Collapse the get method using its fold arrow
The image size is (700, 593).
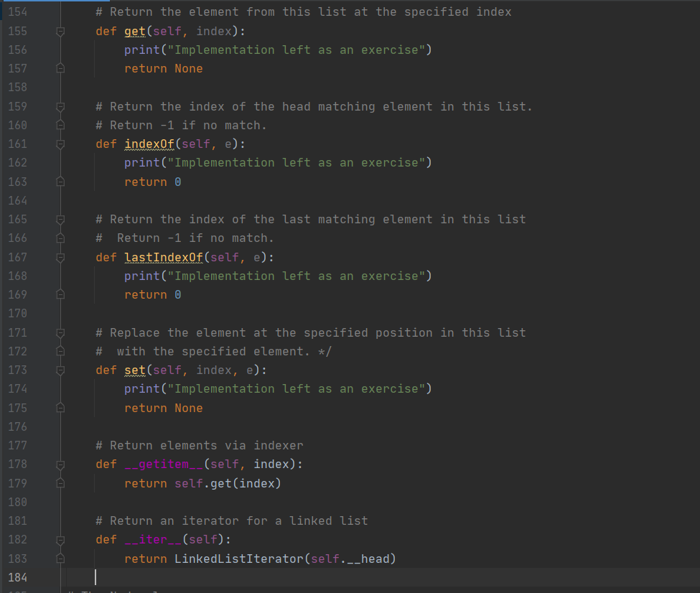60,31
